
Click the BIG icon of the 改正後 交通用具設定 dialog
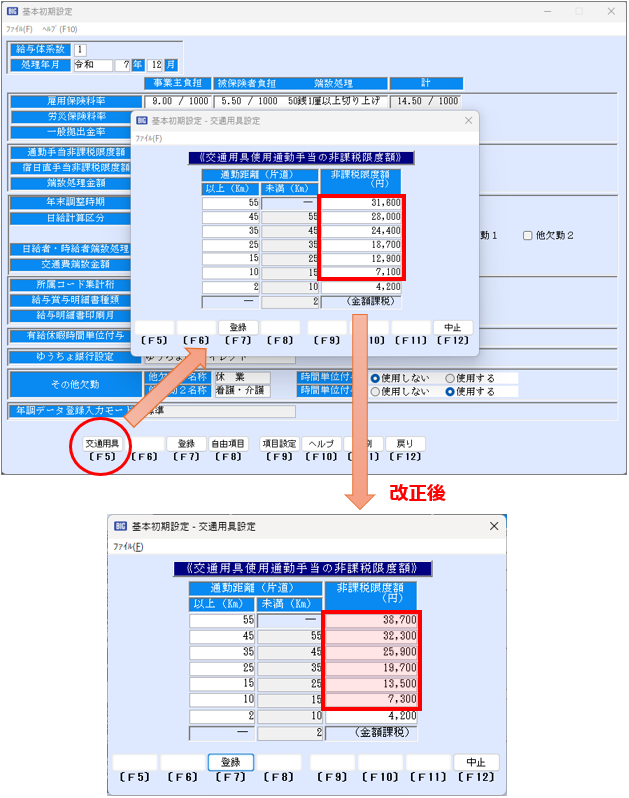click(x=119, y=526)
